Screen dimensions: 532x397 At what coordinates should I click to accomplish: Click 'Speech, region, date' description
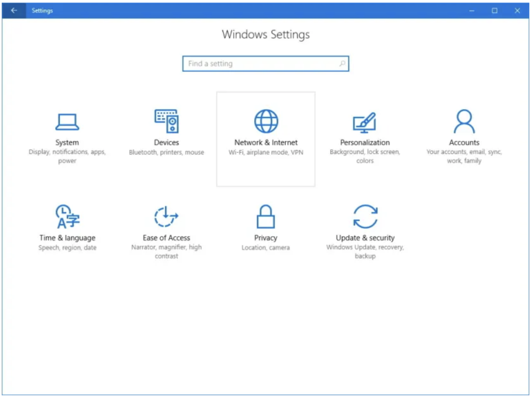(x=68, y=247)
